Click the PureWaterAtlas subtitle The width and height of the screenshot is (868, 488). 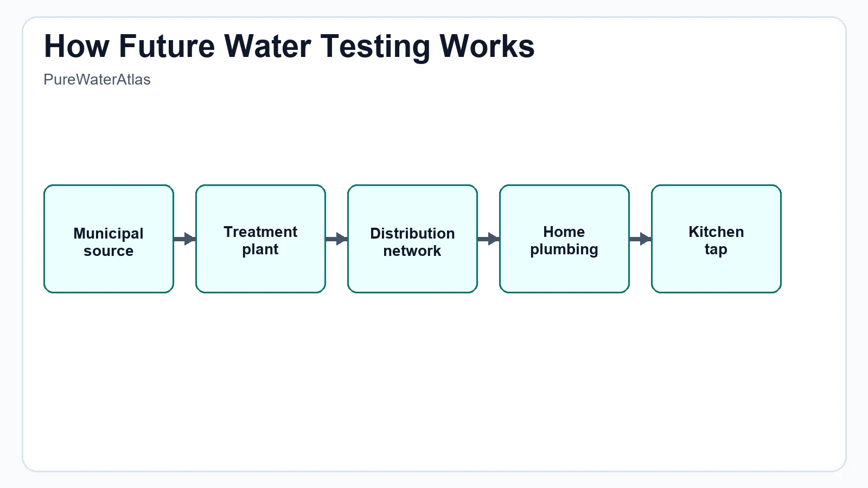(97, 80)
